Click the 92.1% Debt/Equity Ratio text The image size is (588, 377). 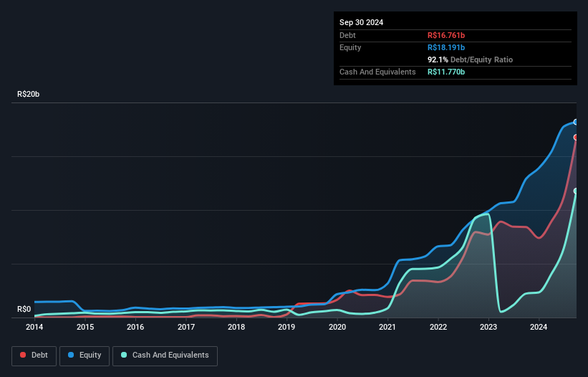click(x=470, y=59)
